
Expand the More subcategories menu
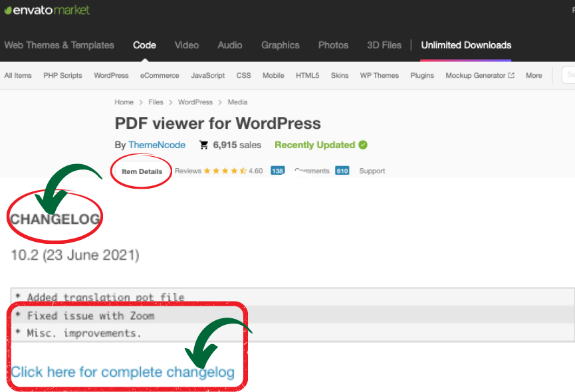[x=534, y=76]
